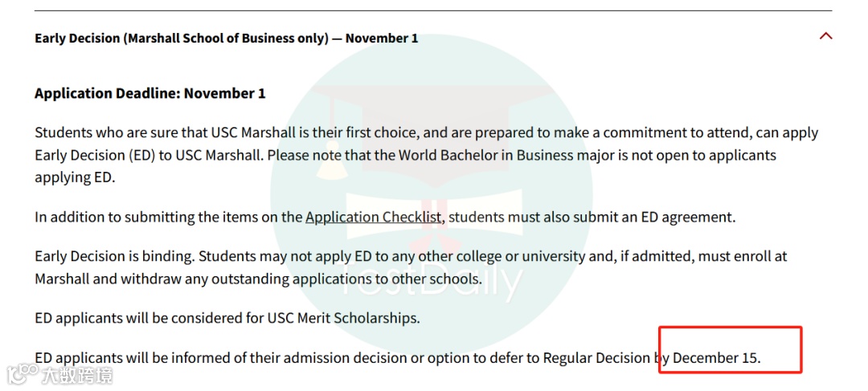This screenshot has width=868, height=391.
Task: Click the 大数跨境 watermark text
Action: click(x=77, y=376)
